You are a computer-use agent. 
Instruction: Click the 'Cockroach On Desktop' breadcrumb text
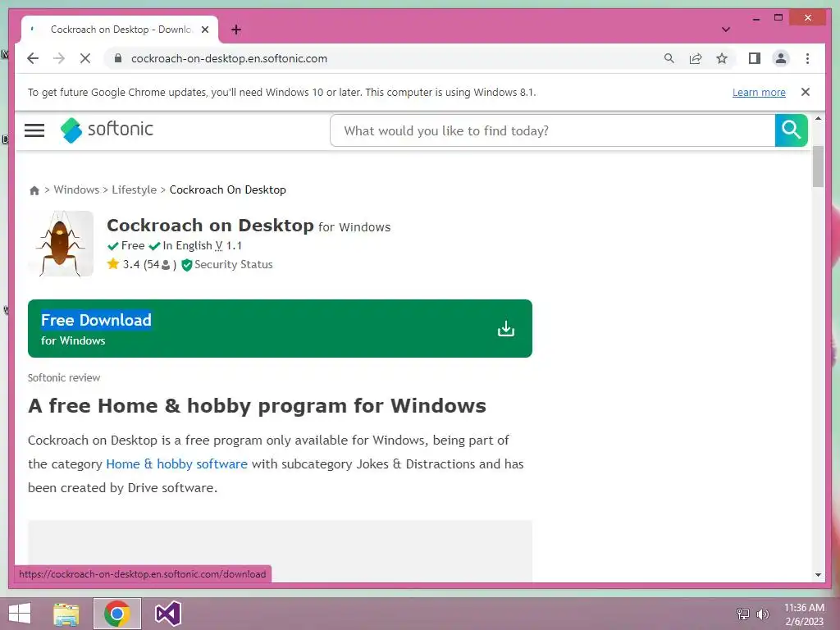click(x=228, y=189)
